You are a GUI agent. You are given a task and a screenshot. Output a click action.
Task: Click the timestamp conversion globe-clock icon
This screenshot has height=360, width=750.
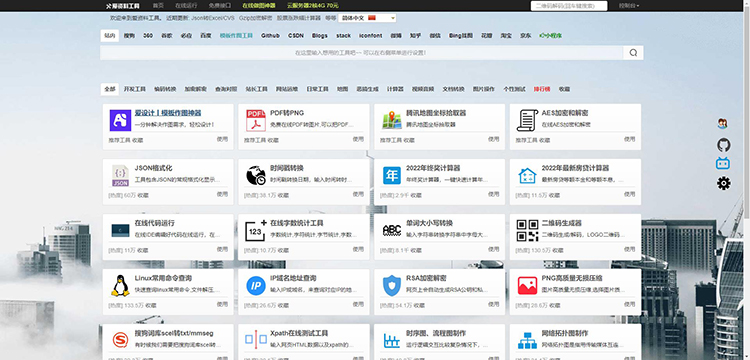point(256,175)
